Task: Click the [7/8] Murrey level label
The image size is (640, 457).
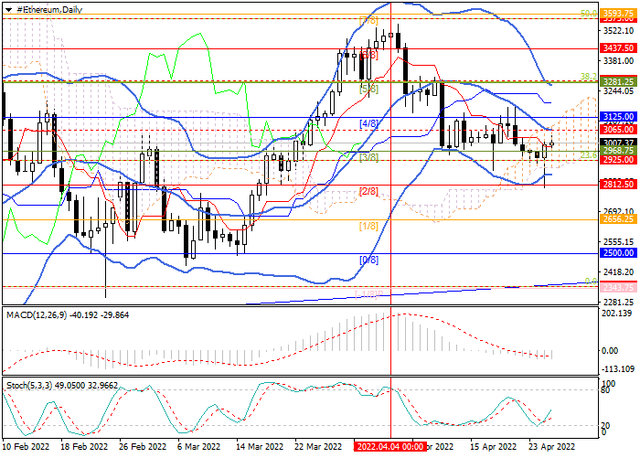Action: tap(369, 20)
